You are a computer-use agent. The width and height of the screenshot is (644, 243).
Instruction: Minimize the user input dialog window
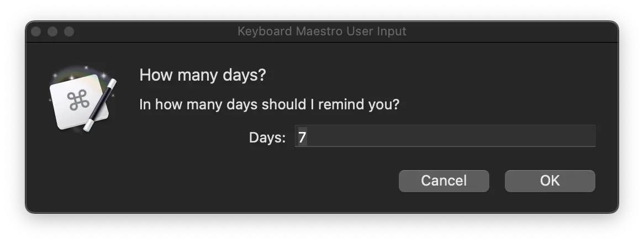click(x=52, y=31)
